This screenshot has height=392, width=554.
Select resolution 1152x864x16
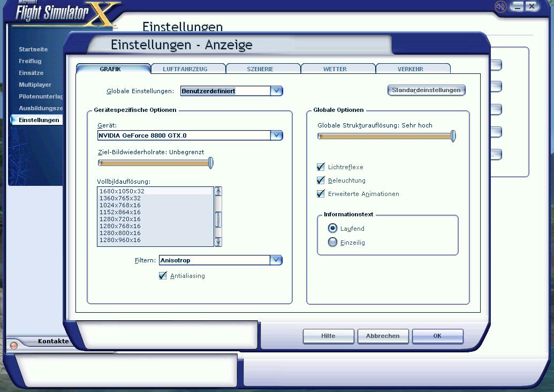click(x=155, y=212)
